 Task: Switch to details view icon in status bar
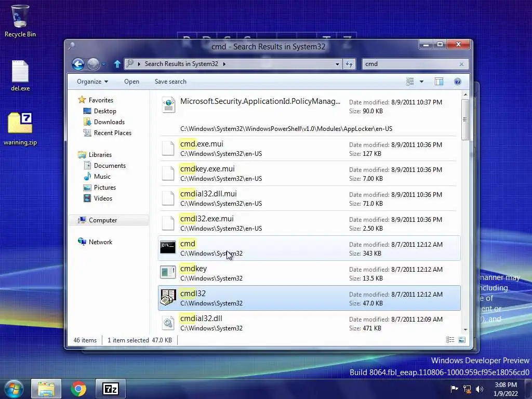(450, 340)
